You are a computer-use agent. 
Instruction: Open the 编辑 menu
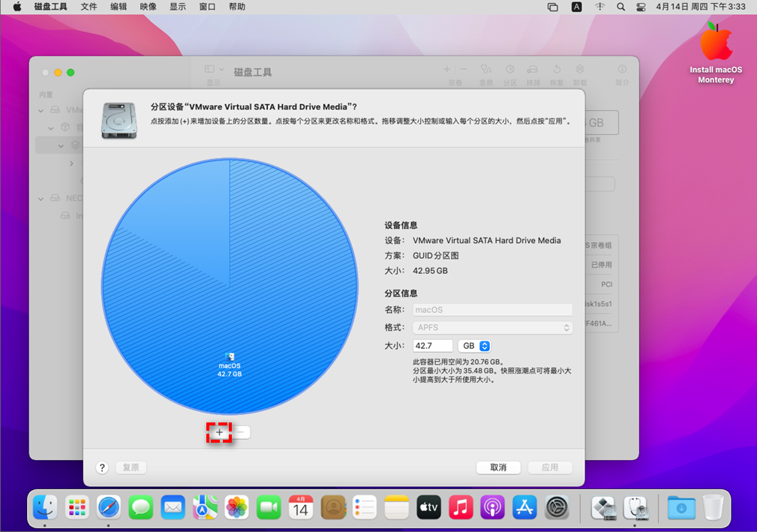[119, 7]
